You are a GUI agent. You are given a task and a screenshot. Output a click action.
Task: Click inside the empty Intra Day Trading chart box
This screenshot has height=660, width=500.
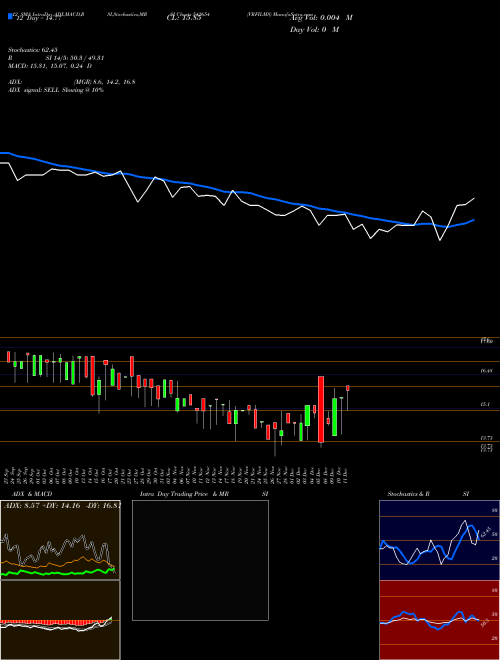(x=200, y=560)
